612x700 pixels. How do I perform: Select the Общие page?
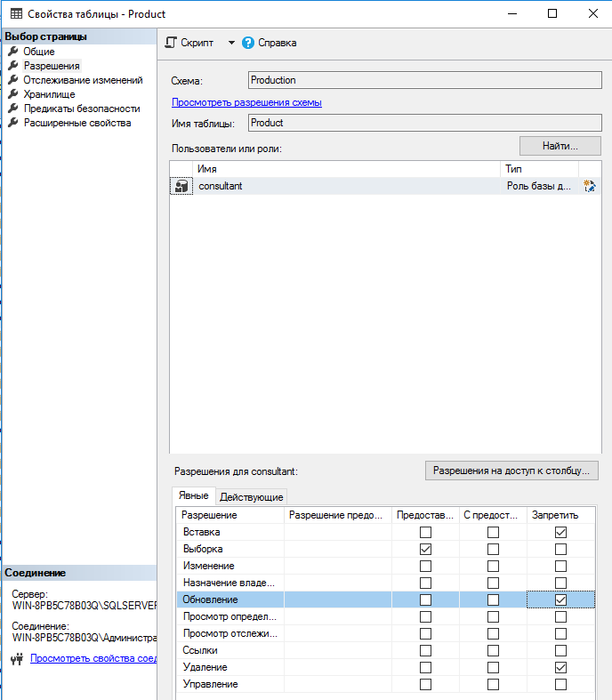pyautogui.click(x=39, y=52)
